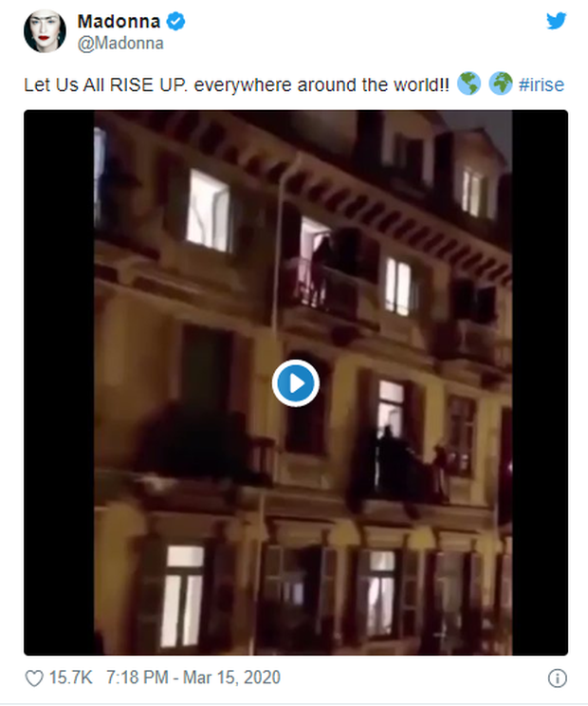This screenshot has height=706, width=588.
Task: Open Madonna's profile avatar
Action: (x=45, y=31)
